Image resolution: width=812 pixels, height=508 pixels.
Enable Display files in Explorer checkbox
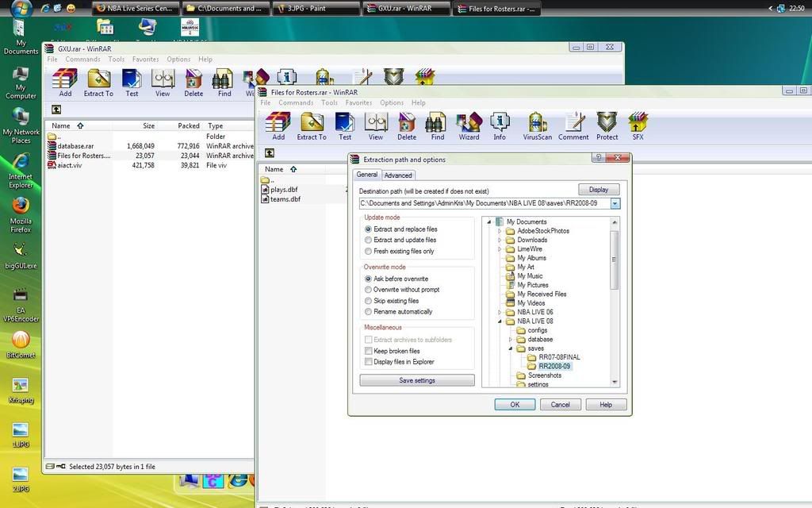pyautogui.click(x=368, y=362)
